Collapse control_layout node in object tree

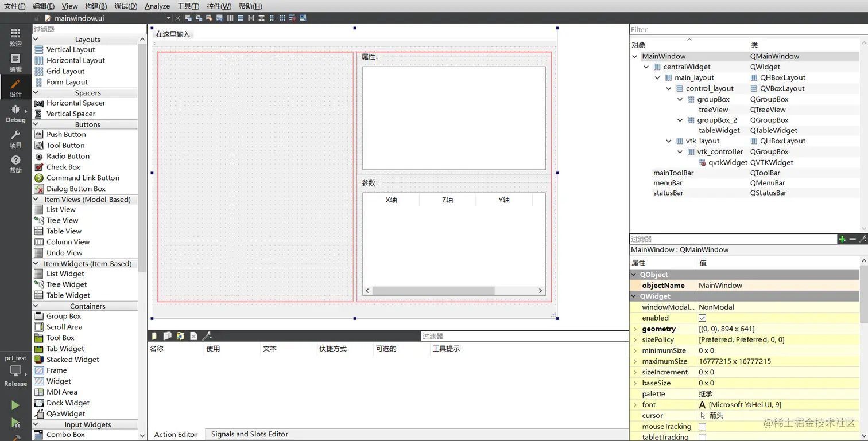669,88
